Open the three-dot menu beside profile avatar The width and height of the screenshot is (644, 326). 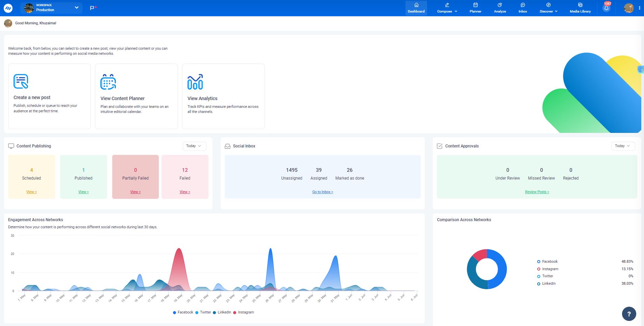tap(639, 8)
